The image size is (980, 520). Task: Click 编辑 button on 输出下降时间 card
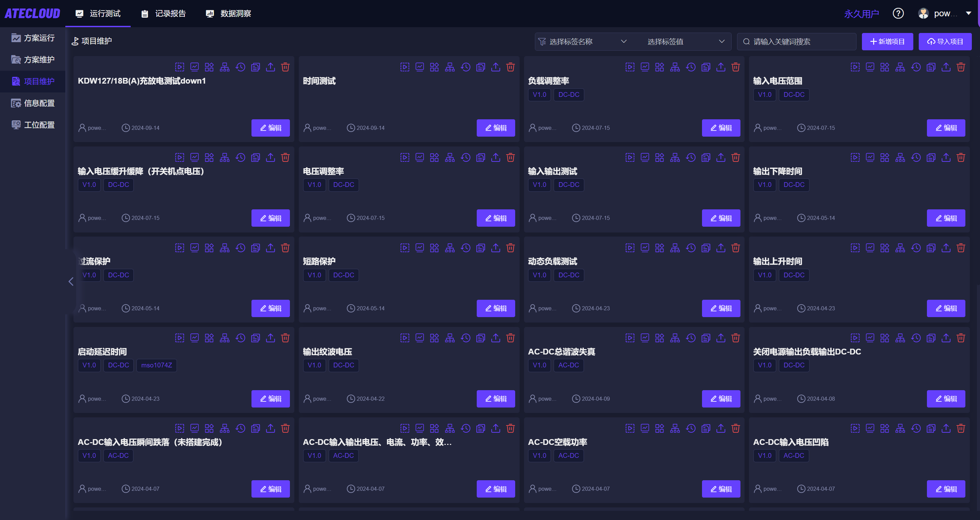[945, 218]
